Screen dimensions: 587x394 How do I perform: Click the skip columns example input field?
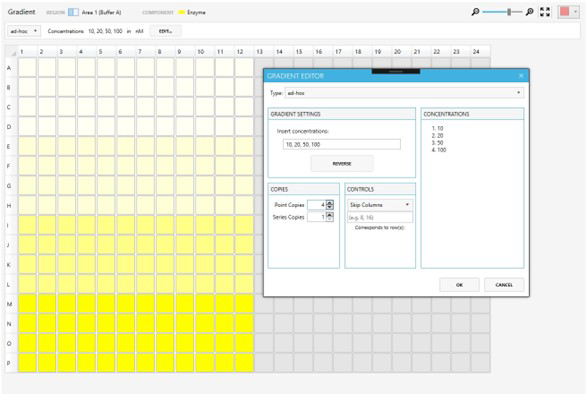point(380,217)
